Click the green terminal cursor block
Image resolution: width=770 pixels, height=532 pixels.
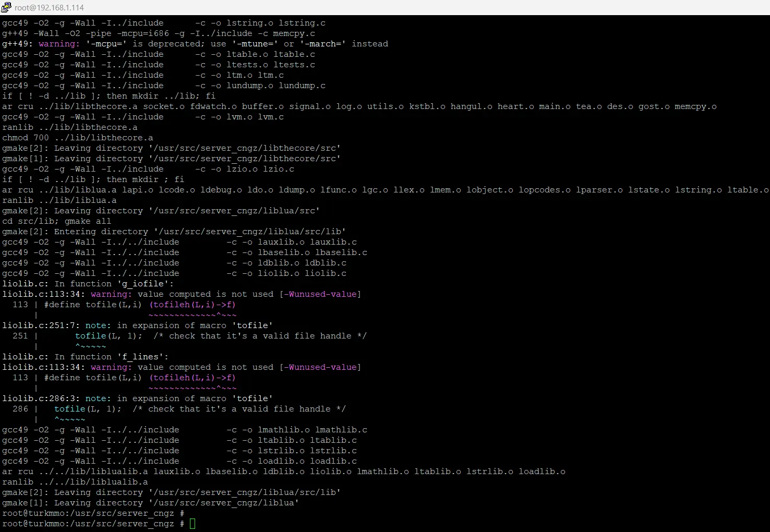192,524
